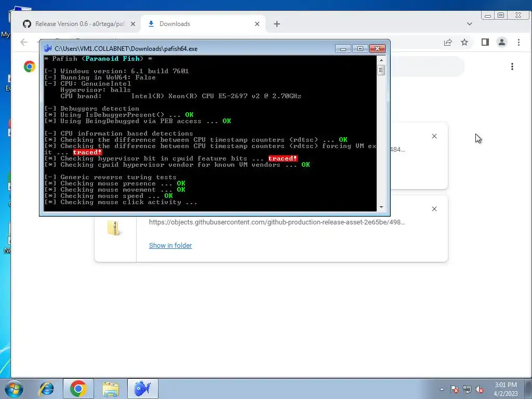Open the Chrome profile avatar menu
This screenshot has height=399, width=532.
pos(502,42)
